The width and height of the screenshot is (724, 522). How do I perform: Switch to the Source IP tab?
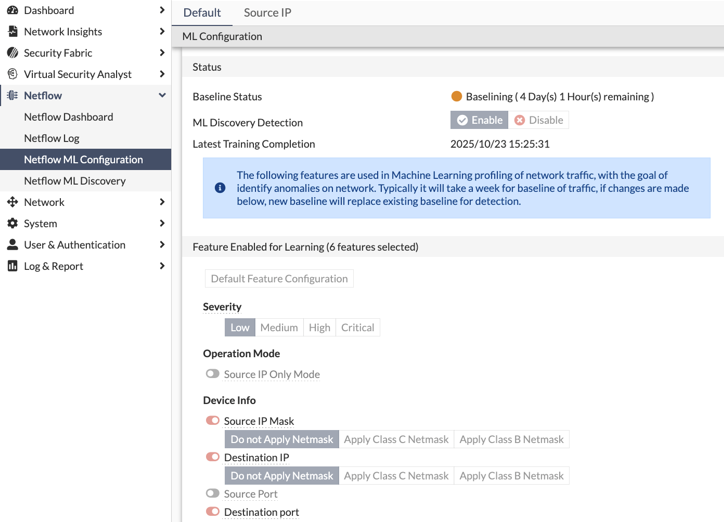coord(267,13)
